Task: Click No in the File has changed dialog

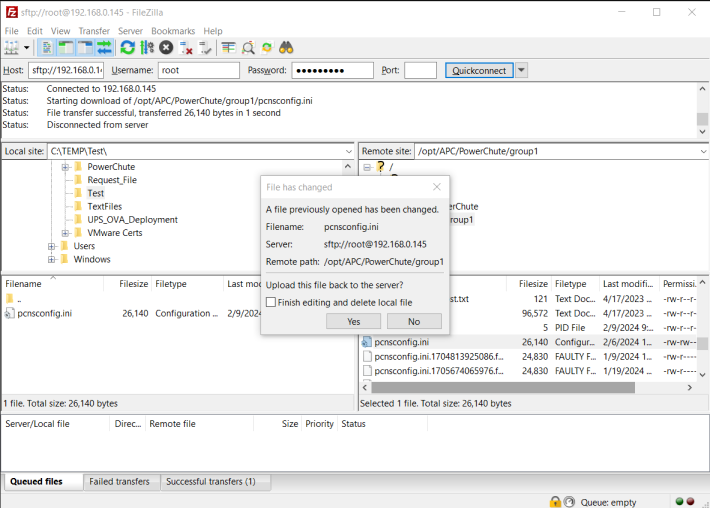Action: 414,321
